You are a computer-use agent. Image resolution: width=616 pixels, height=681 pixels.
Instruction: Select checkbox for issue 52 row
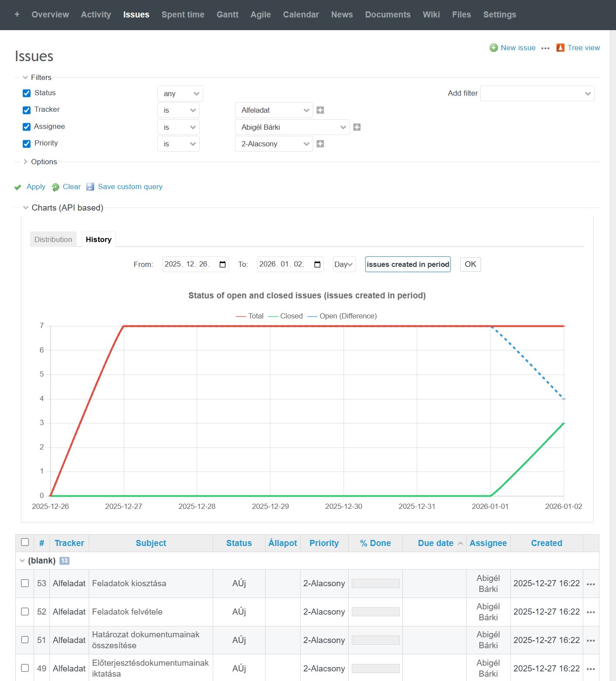tap(25, 612)
